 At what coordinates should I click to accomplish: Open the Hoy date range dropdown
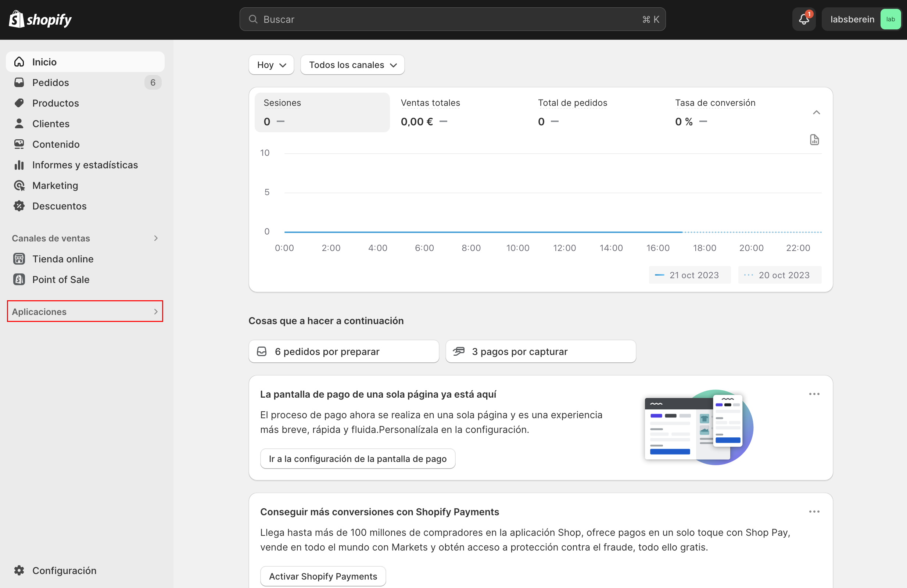click(271, 65)
